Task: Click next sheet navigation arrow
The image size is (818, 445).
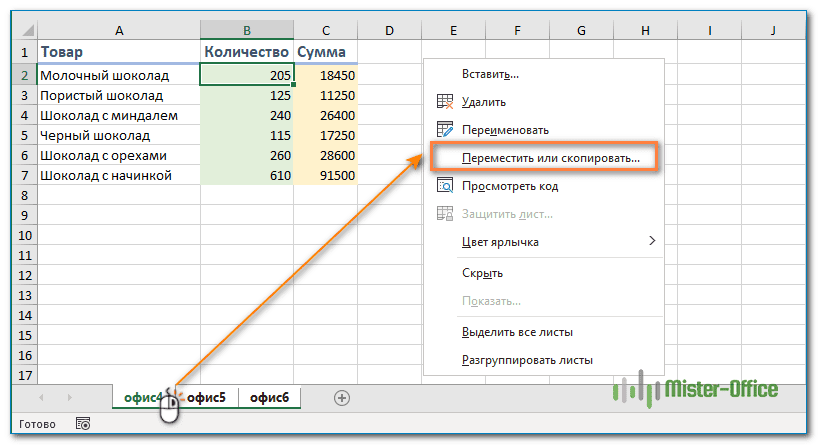Action: (x=67, y=398)
